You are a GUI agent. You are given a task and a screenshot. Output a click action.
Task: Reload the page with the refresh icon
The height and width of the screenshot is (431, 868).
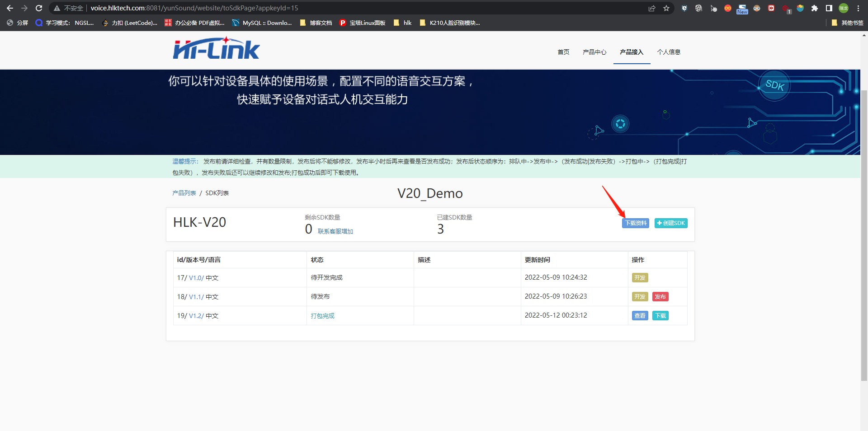click(39, 8)
